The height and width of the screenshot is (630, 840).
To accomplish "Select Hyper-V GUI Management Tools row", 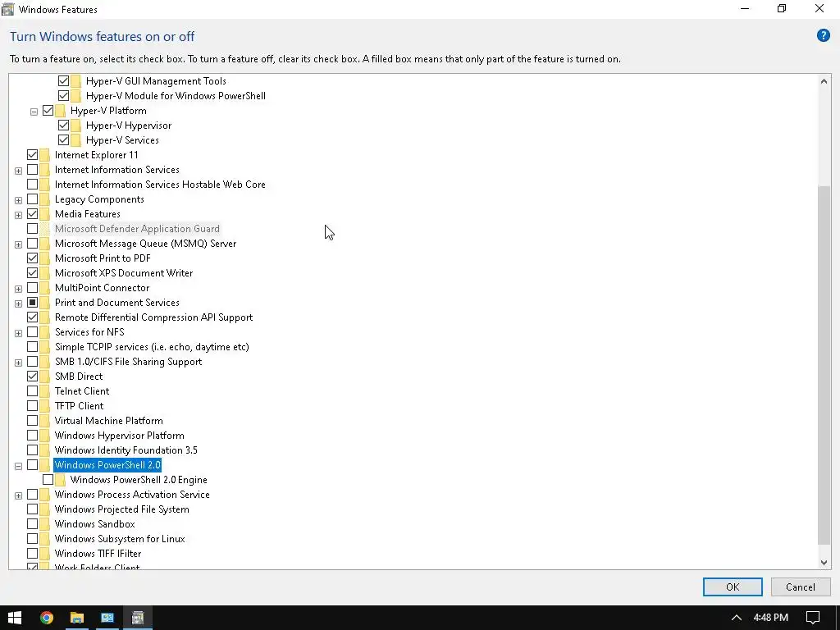I will click(156, 81).
